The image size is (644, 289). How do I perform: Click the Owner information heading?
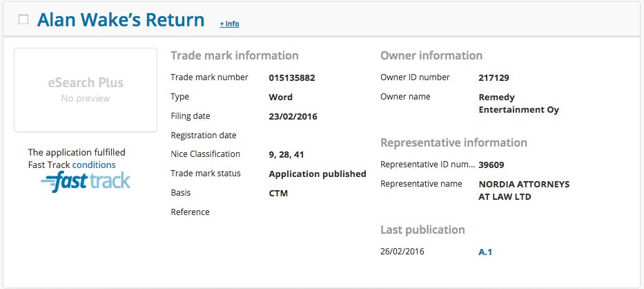[x=431, y=55]
